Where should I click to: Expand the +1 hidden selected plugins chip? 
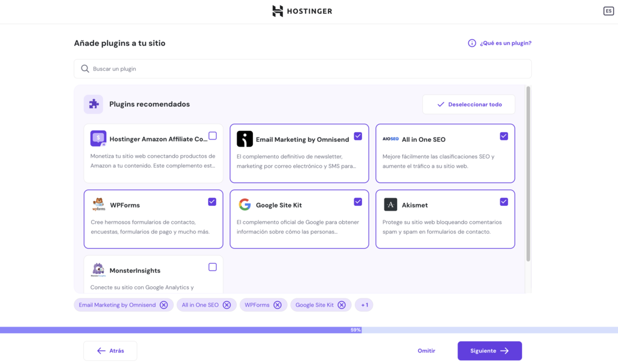[x=364, y=305]
